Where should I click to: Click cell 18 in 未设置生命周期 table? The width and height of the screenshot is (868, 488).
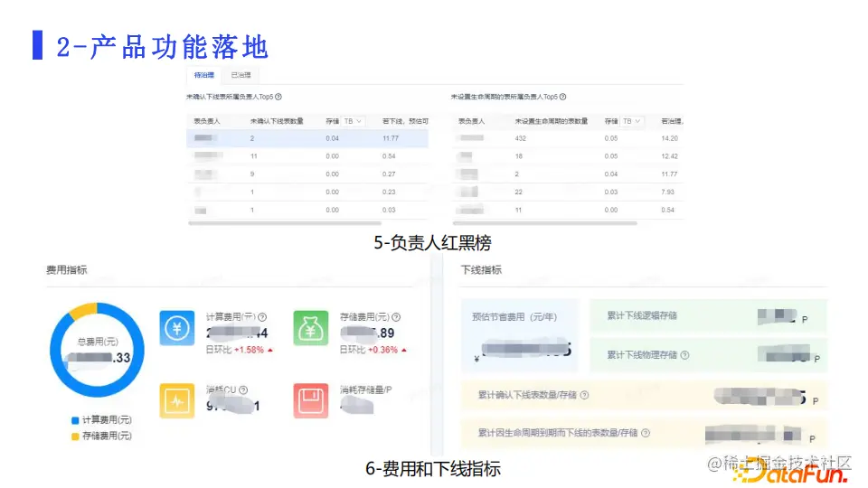[x=519, y=156]
